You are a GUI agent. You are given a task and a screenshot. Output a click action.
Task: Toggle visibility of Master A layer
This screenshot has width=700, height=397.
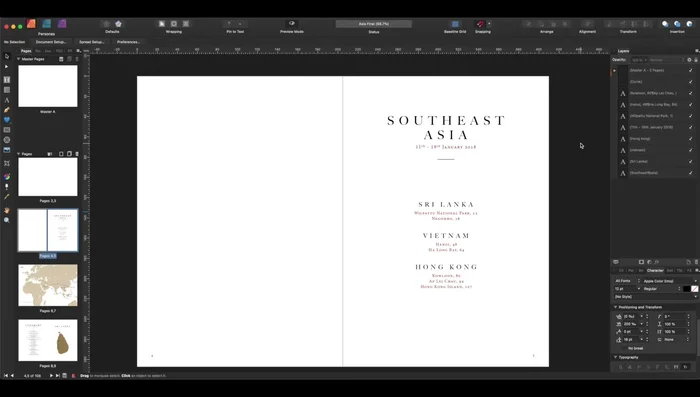691,71
